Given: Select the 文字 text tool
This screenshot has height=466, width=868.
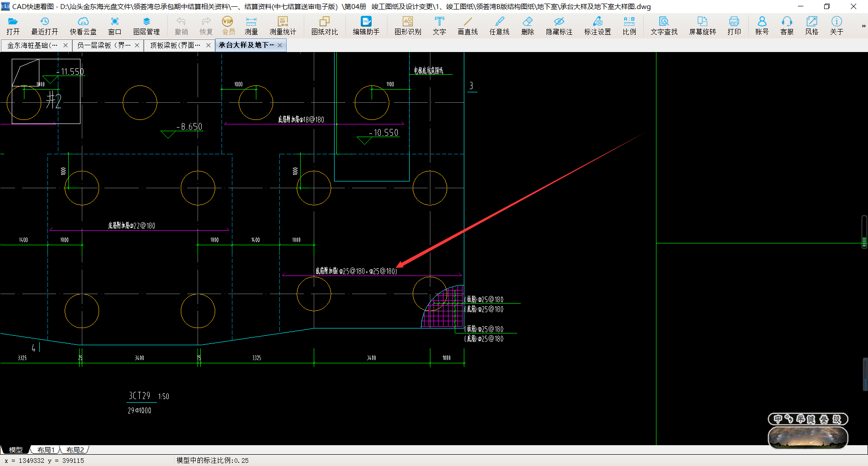Looking at the screenshot, I should coord(439,26).
